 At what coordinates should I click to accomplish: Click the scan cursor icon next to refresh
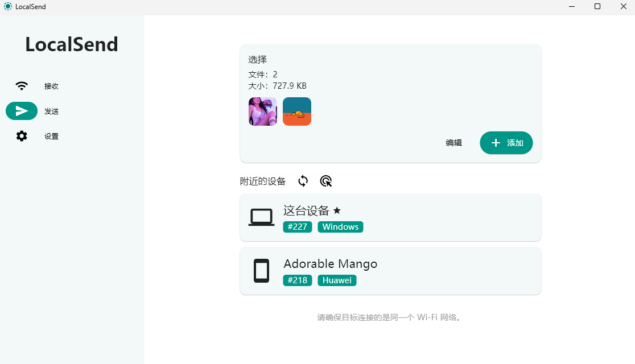325,181
